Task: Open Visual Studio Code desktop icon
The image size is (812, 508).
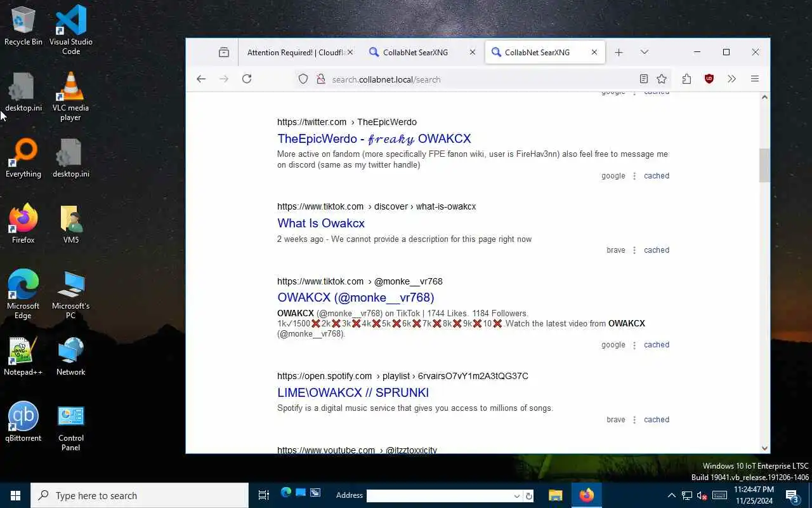Action: point(71,30)
